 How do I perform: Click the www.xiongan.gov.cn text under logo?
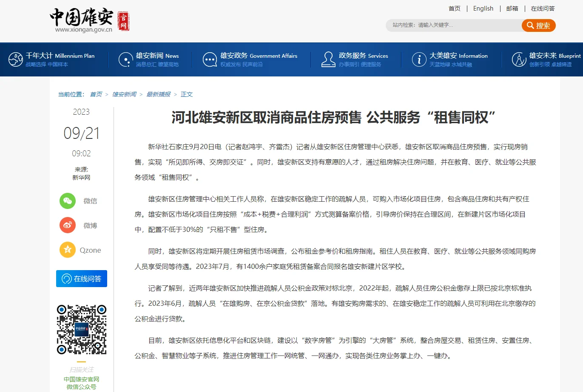pos(84,30)
